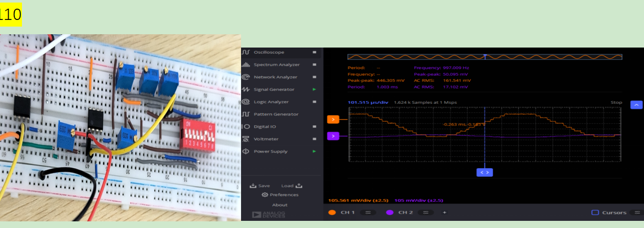Viewport: 644px width, 228px height.
Task: Select the Network Analyzer menu label
Action: [276, 77]
